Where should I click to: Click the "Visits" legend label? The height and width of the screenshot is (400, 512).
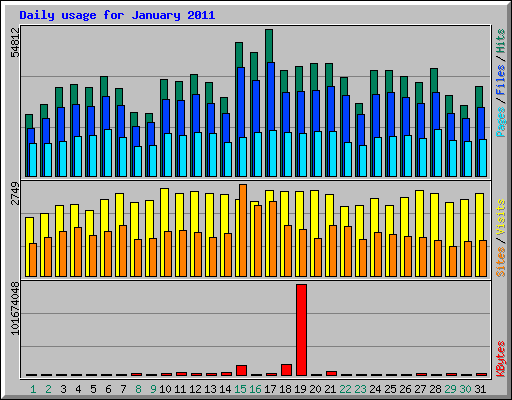[x=500, y=218]
